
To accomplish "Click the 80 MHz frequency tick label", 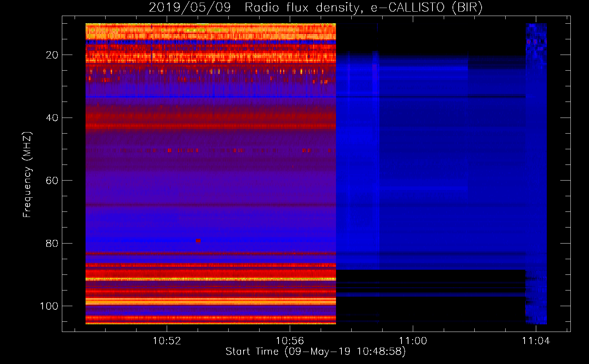I will [52, 244].
